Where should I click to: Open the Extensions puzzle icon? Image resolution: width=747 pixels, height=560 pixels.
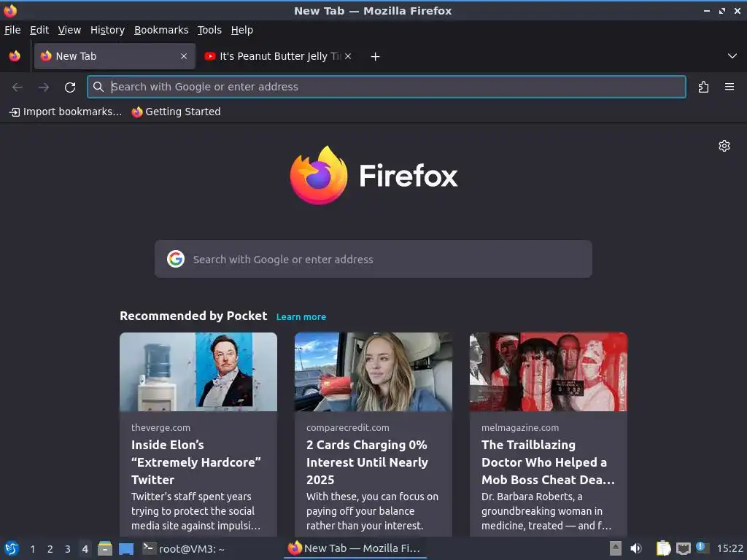click(703, 87)
